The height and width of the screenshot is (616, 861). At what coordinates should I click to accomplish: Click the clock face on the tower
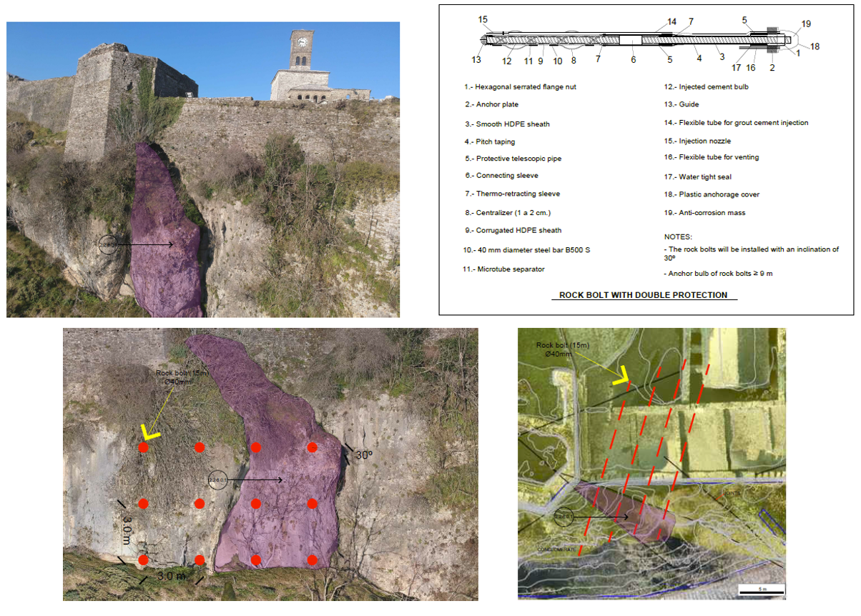(302, 41)
